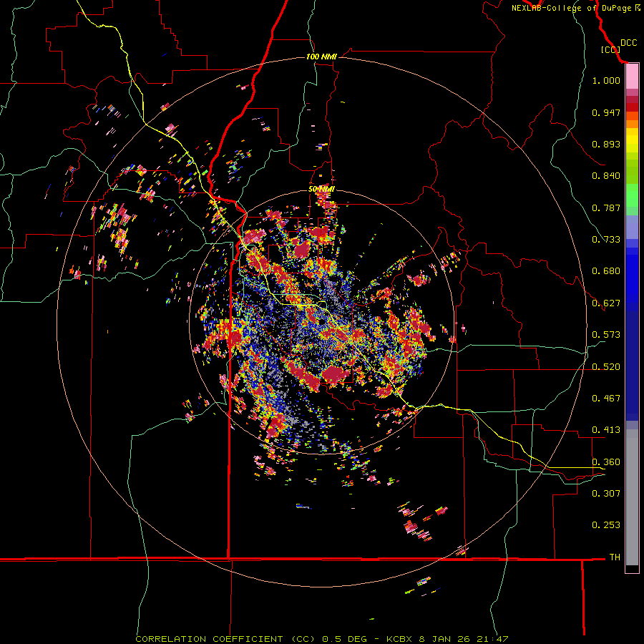Click the 0.5 DEG elevation text in the caption

click(x=345, y=639)
